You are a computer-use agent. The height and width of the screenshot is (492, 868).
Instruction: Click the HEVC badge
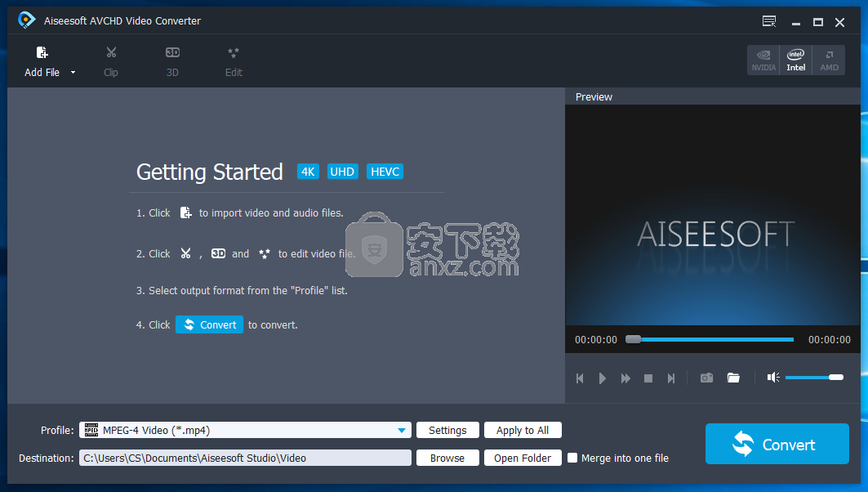click(x=385, y=172)
